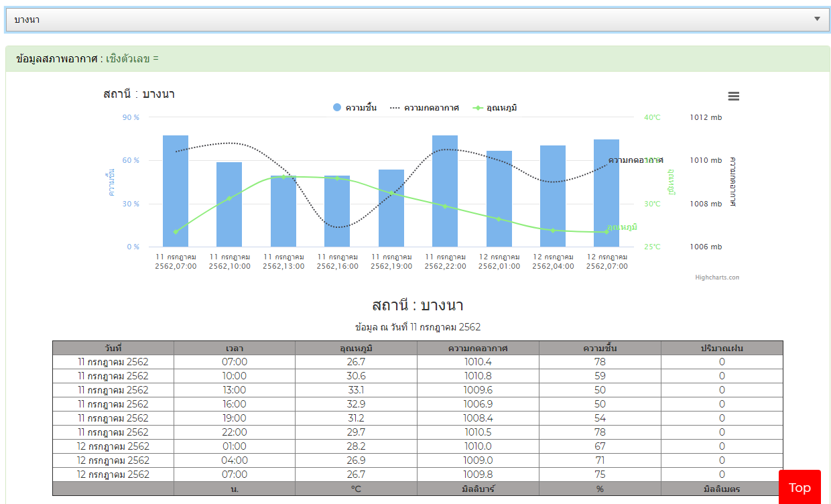Click the pressure value 1006.9 cell
Image resolution: width=831 pixels, height=504 pixels.
(478, 404)
